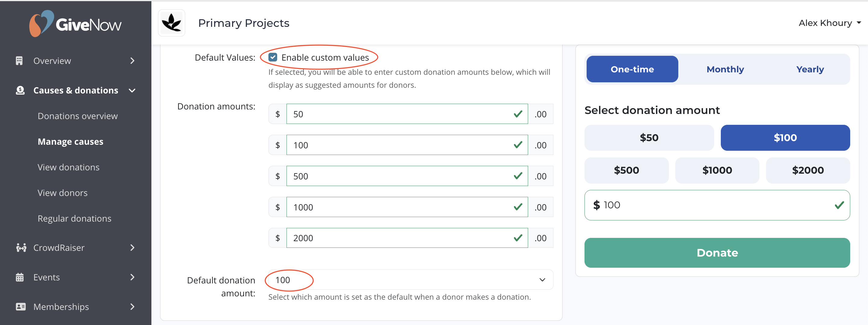Open the View donors link
Screen dimensions: 868x325
[x=63, y=193]
